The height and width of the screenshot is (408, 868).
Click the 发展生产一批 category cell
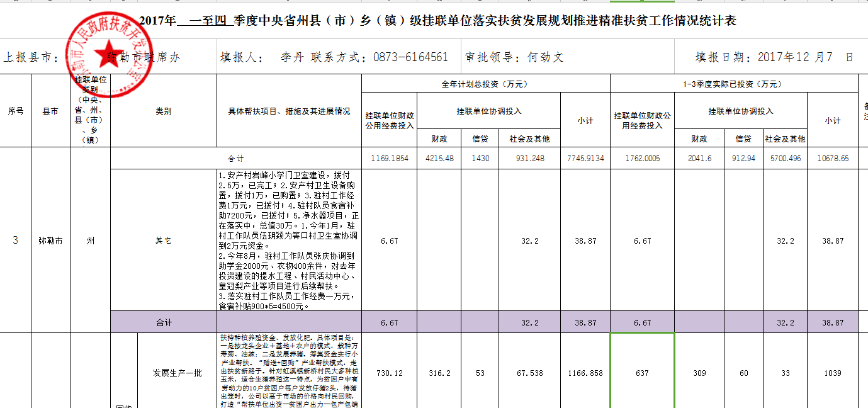coord(178,373)
